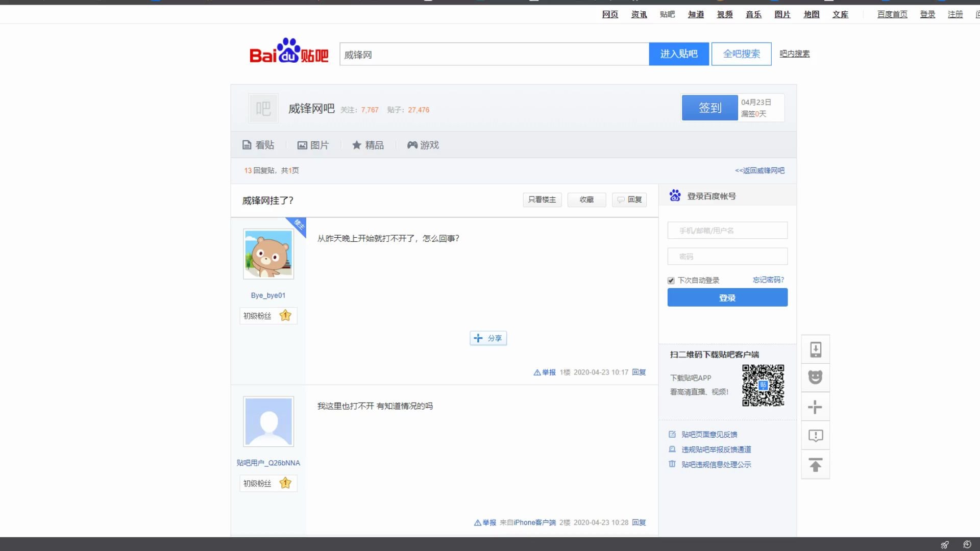Click the QR code for Tieba app
Screen dimensions: 980x551
point(763,385)
